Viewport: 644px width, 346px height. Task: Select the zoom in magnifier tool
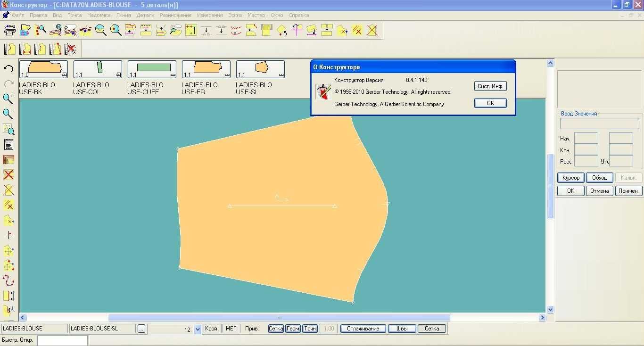coord(8,99)
